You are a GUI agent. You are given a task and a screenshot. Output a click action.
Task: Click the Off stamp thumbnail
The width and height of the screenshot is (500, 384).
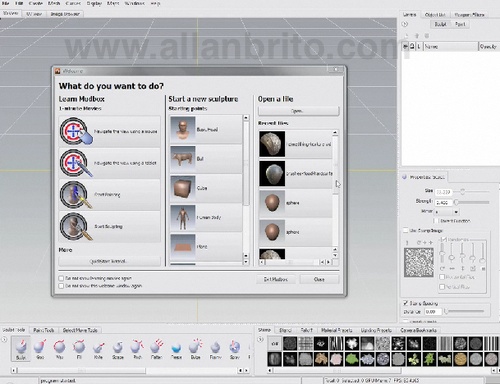[275, 343]
